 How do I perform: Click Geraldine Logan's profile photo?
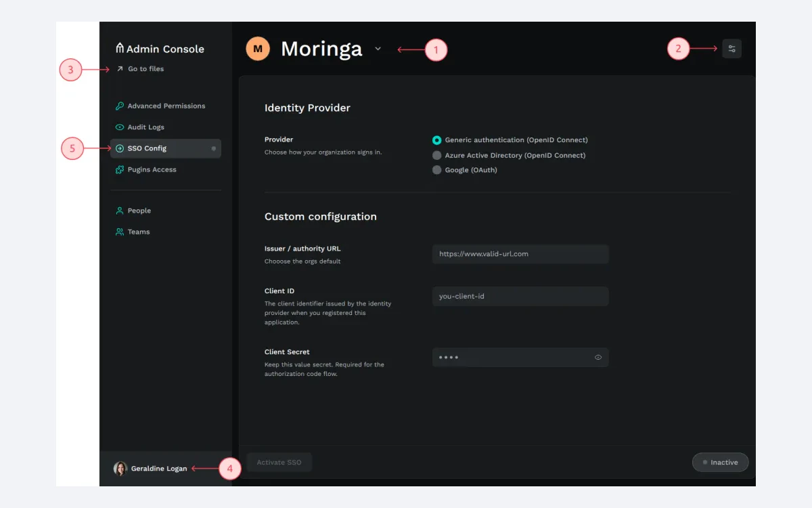pos(120,468)
